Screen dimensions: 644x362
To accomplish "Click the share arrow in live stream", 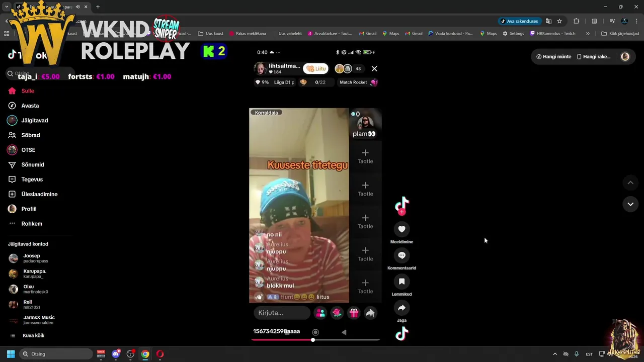I will click(x=370, y=313).
